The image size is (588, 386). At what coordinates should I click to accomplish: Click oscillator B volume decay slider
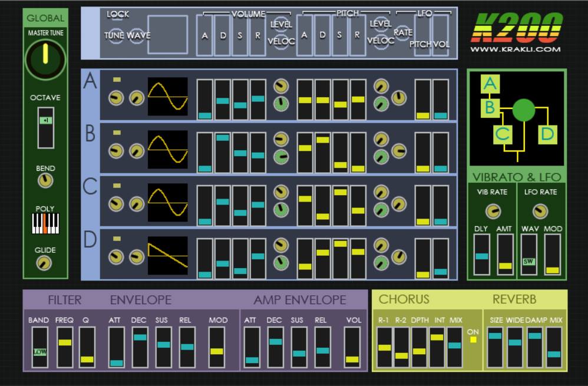pyautogui.click(x=222, y=152)
